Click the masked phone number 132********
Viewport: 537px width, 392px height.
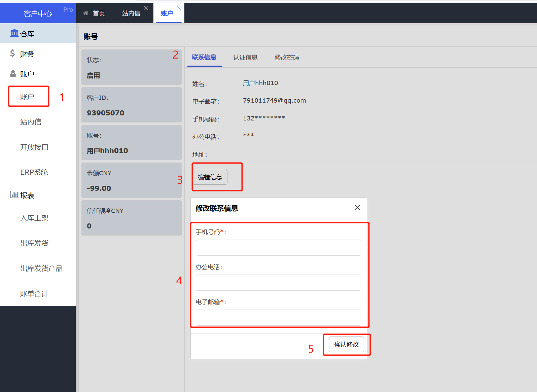point(264,118)
